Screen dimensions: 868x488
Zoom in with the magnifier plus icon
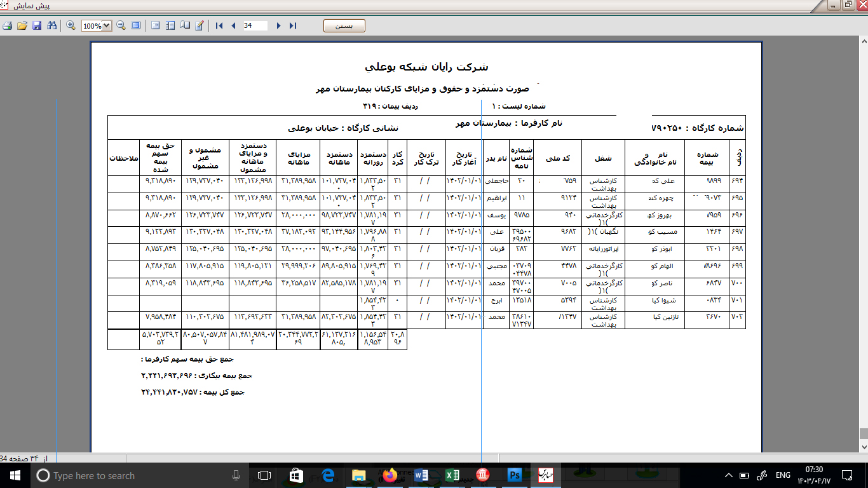coord(71,26)
